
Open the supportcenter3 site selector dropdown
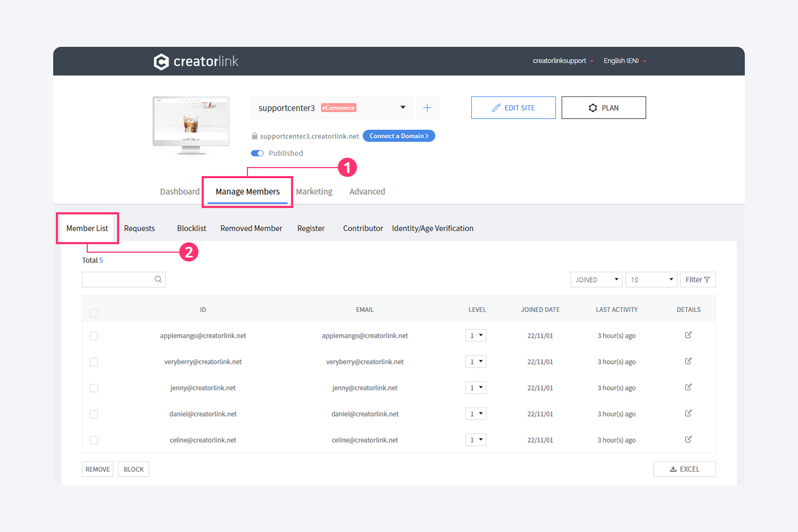coord(332,107)
